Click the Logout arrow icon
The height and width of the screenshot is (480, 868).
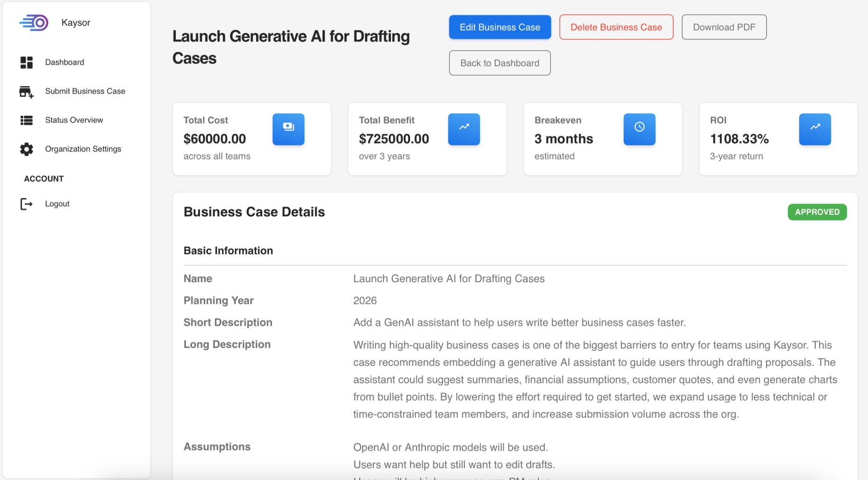coord(27,204)
